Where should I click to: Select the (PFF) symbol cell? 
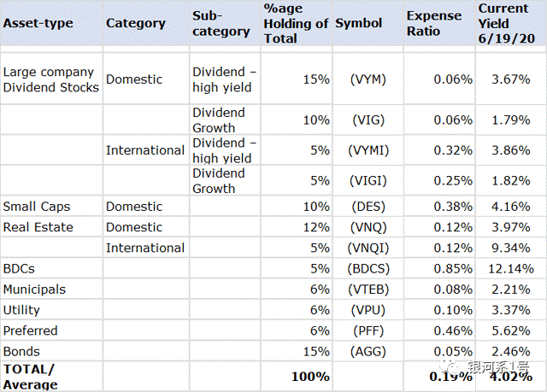369,331
